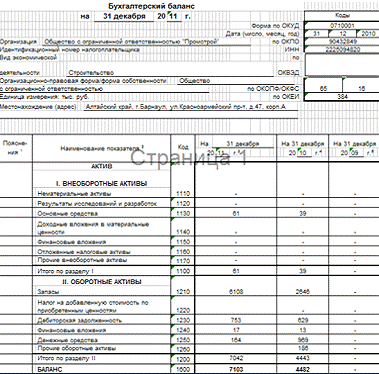This screenshot has width=379, height=374.
Task: Select the "Код" column header cell
Action: point(183,148)
